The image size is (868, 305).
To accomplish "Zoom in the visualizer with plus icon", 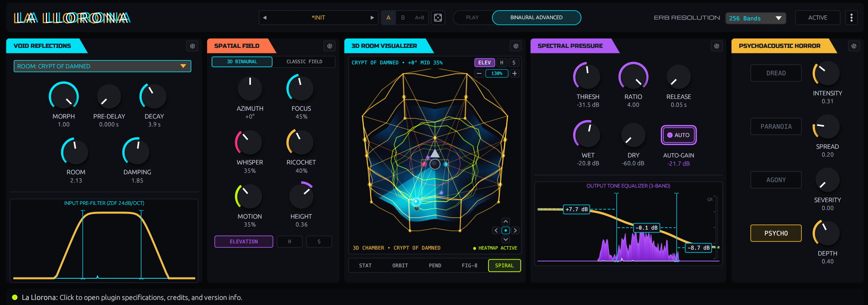I will click(x=515, y=73).
